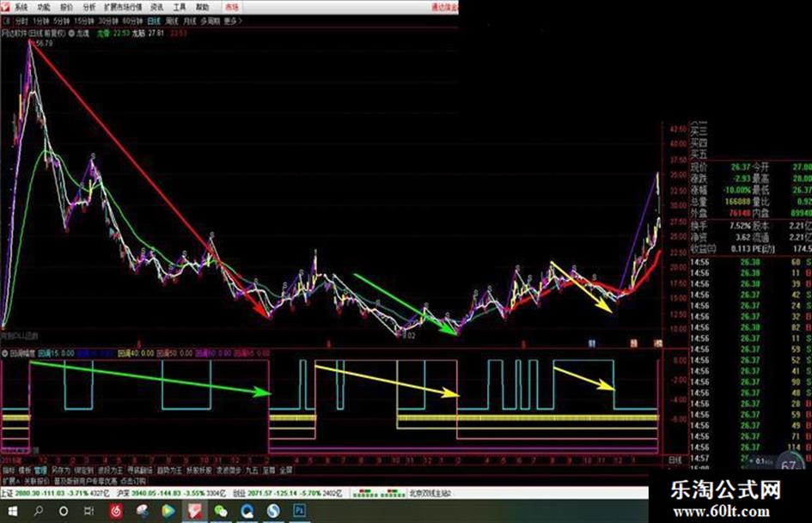Click the 换手 value 7.52%

pos(740,226)
